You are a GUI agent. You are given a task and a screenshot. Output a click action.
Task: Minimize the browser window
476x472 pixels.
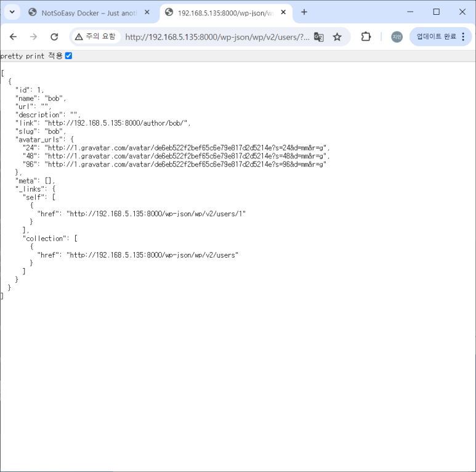410,12
